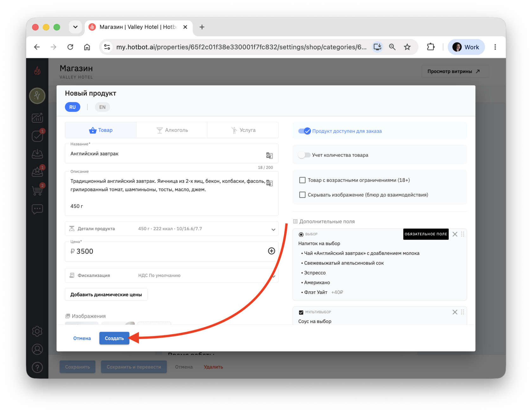Open Chrome three-dot menu

tap(495, 47)
